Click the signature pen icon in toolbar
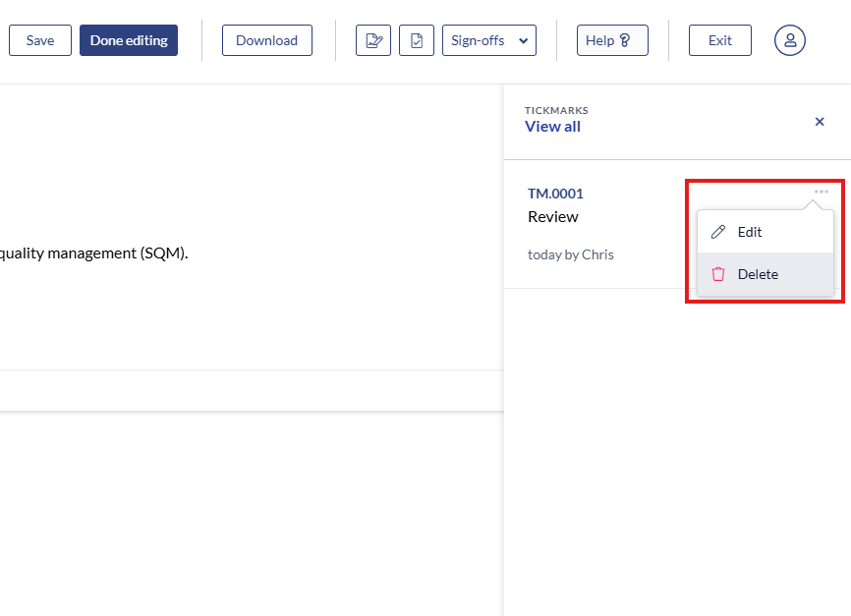 tap(372, 40)
